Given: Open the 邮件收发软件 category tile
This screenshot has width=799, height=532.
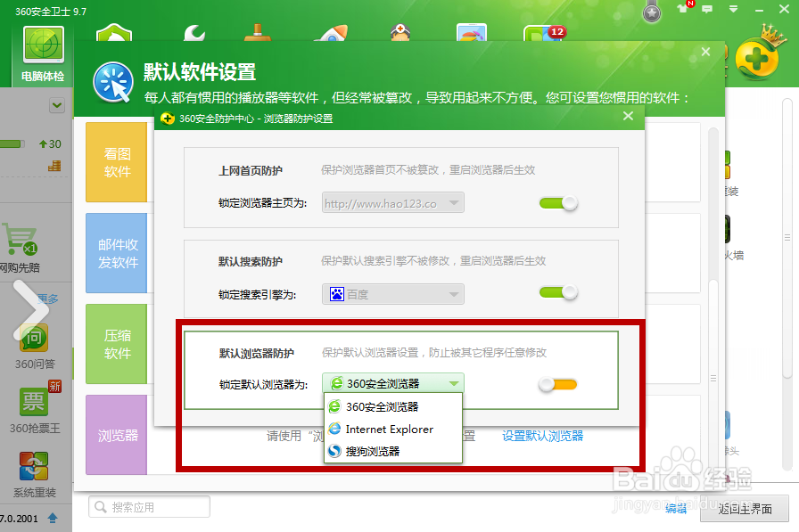Looking at the screenshot, I should [x=117, y=253].
